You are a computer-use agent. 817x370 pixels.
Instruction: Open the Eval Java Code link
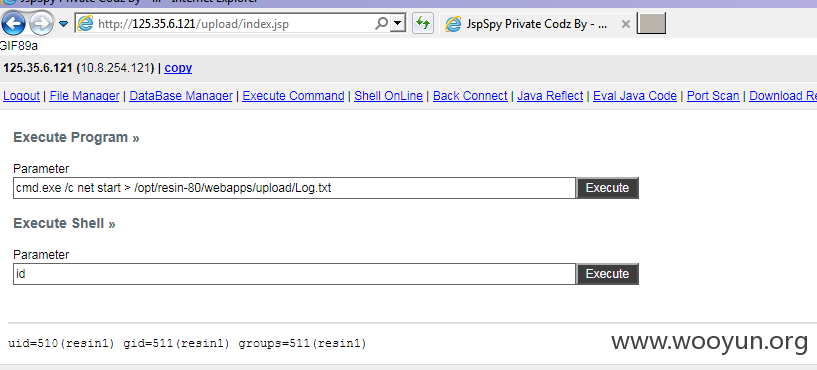click(635, 96)
